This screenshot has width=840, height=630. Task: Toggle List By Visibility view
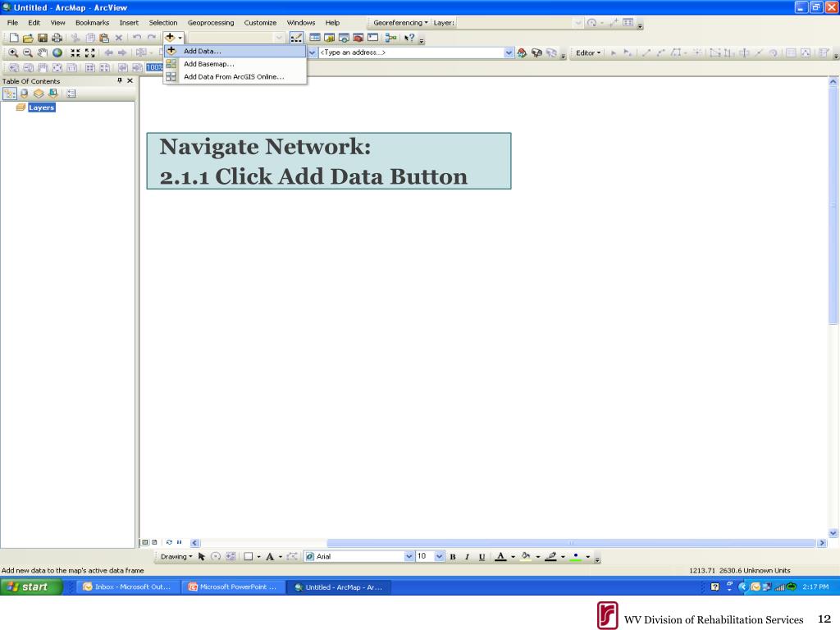click(x=39, y=94)
